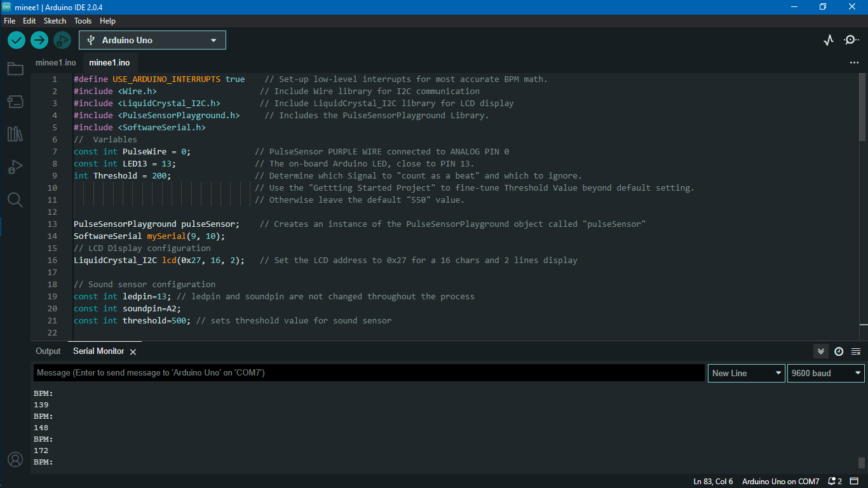868x488 pixels.
Task: Close the Serial Monitor tab
Action: coord(133,351)
